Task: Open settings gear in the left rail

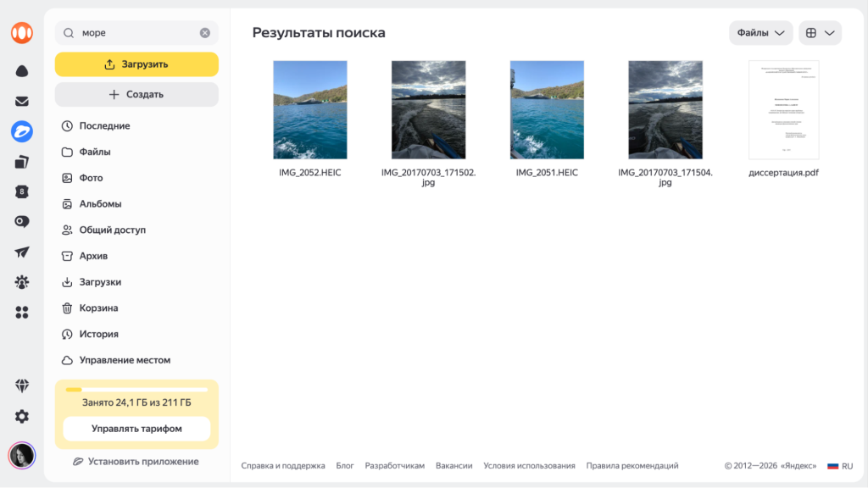Action: 22,416
